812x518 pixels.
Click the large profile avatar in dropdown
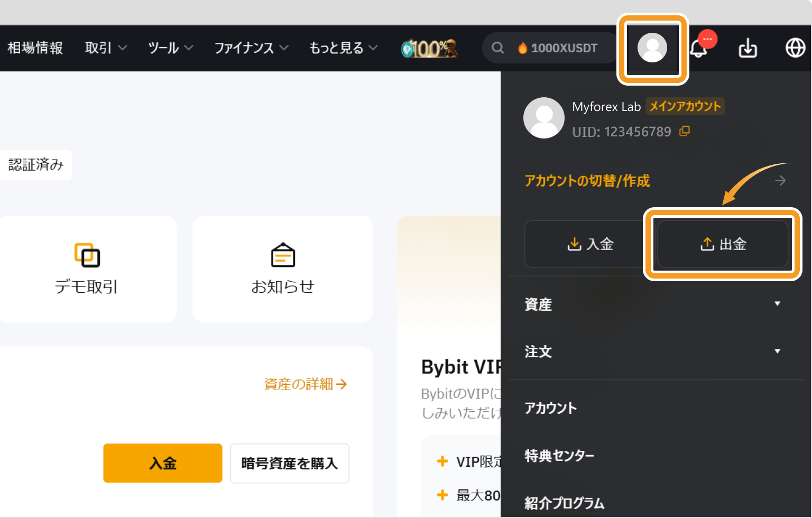coord(544,118)
